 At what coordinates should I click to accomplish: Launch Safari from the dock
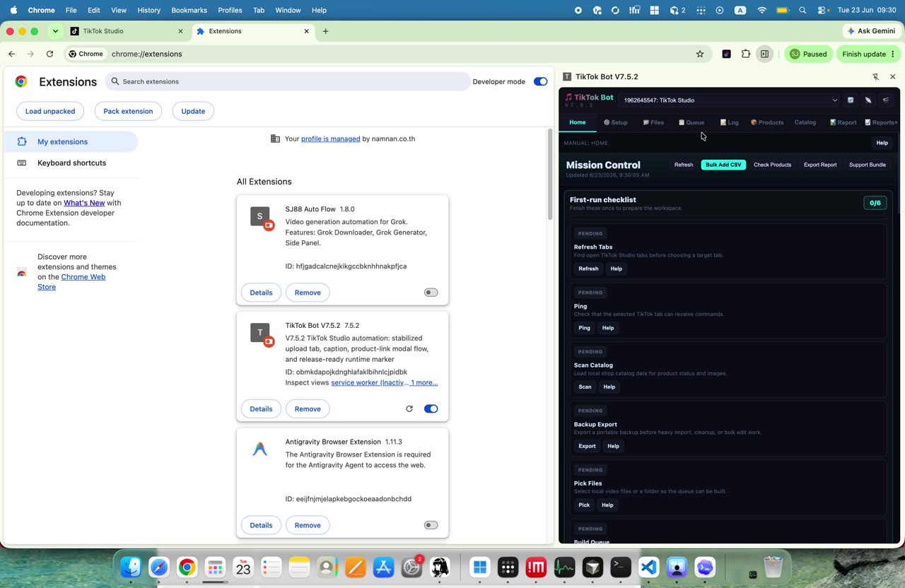pyautogui.click(x=159, y=567)
